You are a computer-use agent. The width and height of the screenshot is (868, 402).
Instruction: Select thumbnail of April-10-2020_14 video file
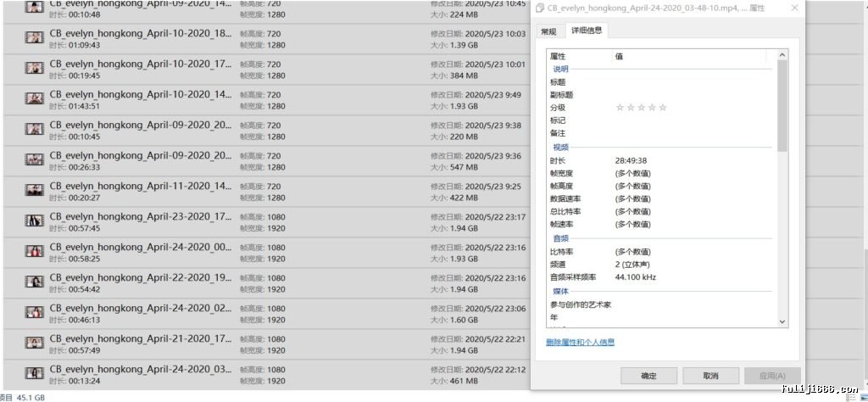point(34,98)
